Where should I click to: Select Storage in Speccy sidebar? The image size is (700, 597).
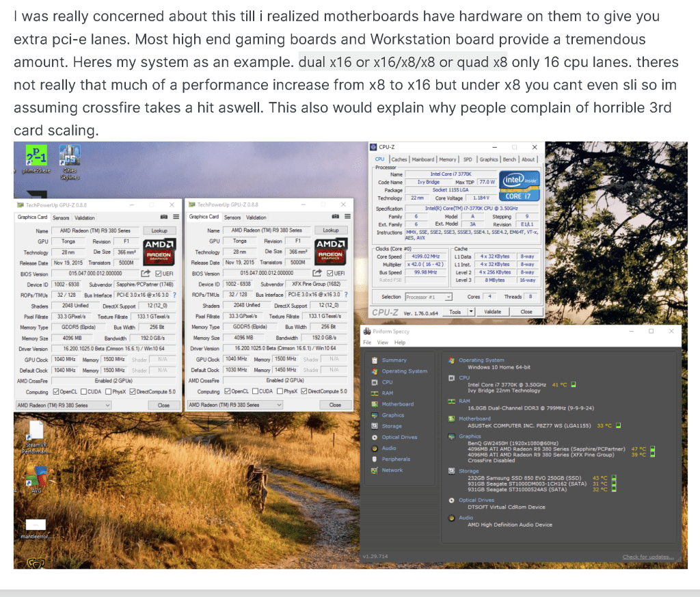coord(392,427)
